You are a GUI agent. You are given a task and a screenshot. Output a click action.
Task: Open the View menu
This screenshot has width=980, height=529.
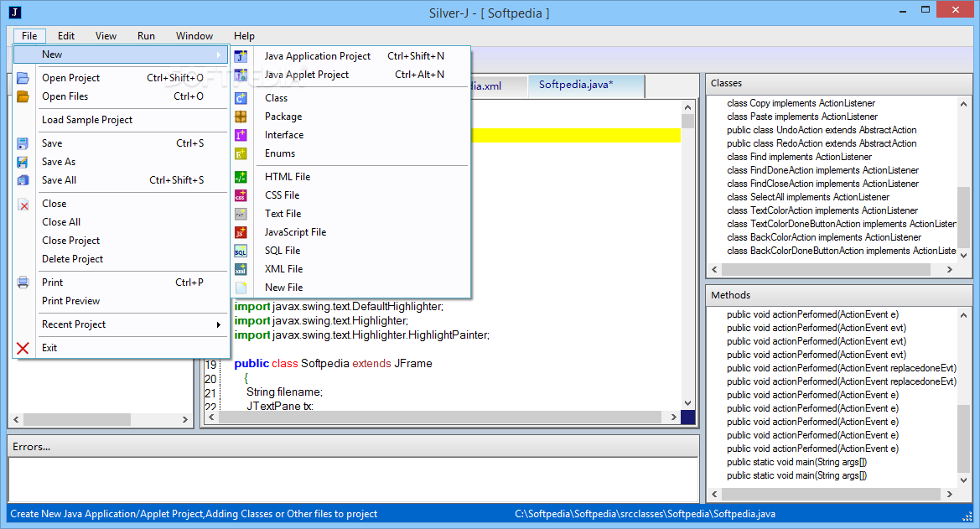(x=106, y=36)
